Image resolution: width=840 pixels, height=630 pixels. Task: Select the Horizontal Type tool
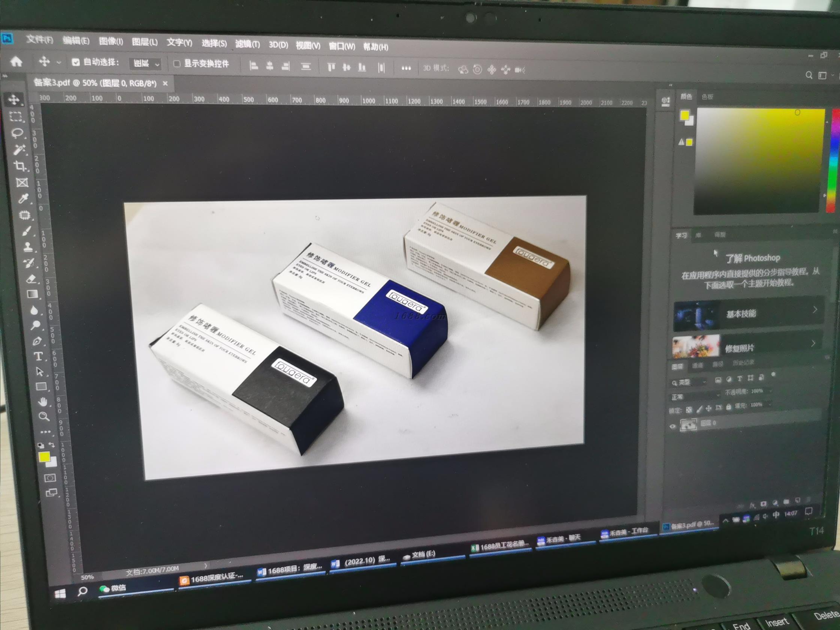click(38, 356)
